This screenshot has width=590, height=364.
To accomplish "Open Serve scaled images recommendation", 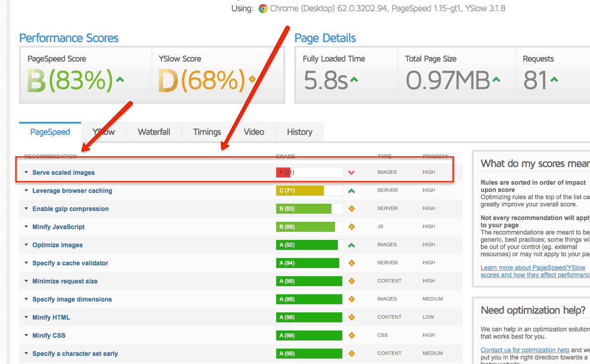I will tap(63, 172).
